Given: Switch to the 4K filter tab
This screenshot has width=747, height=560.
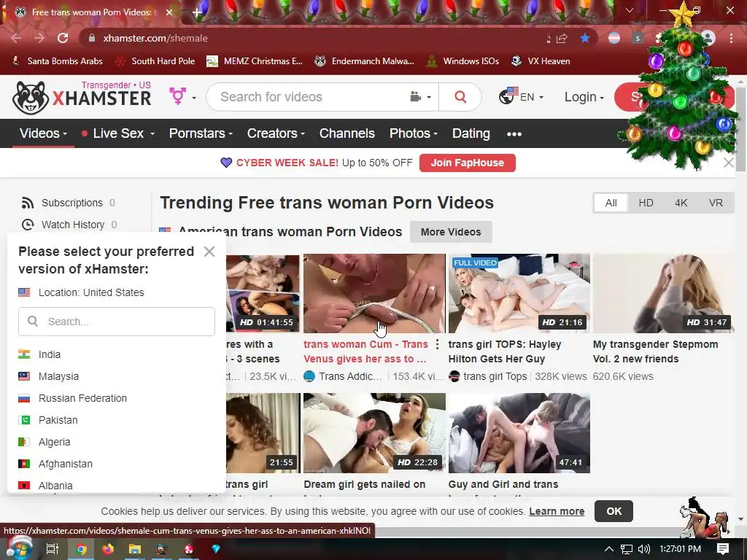Looking at the screenshot, I should point(681,203).
